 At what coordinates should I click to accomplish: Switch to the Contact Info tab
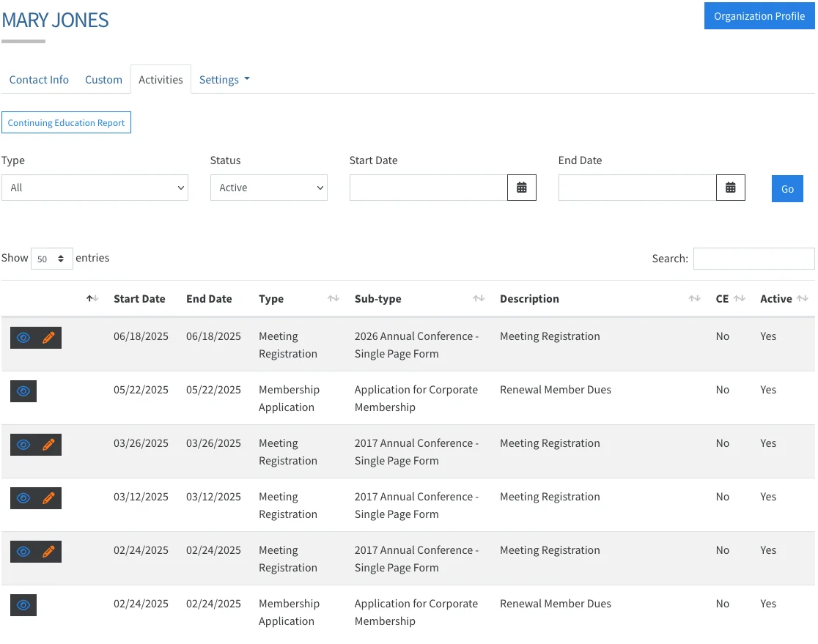point(39,79)
